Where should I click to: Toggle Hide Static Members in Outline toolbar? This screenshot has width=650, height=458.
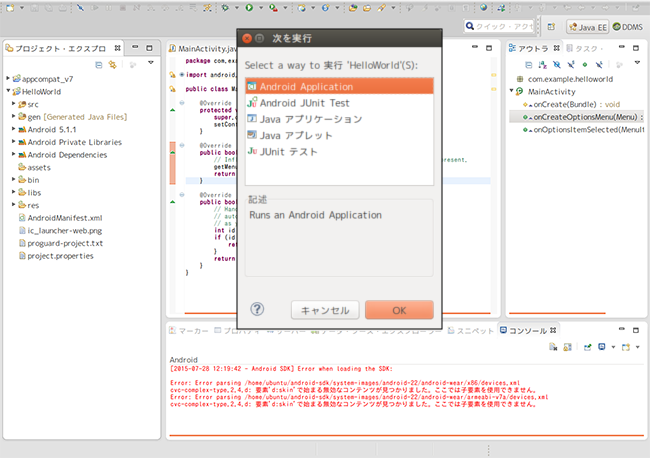tap(571, 65)
